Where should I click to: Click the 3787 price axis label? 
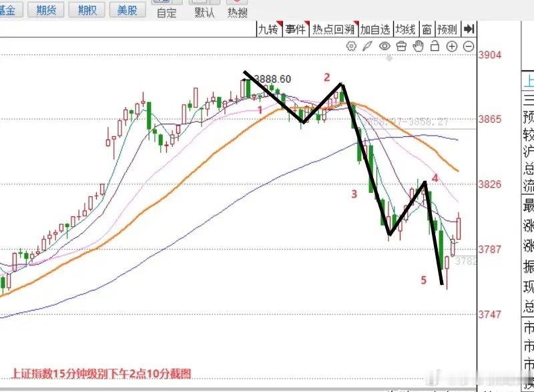[x=490, y=249]
